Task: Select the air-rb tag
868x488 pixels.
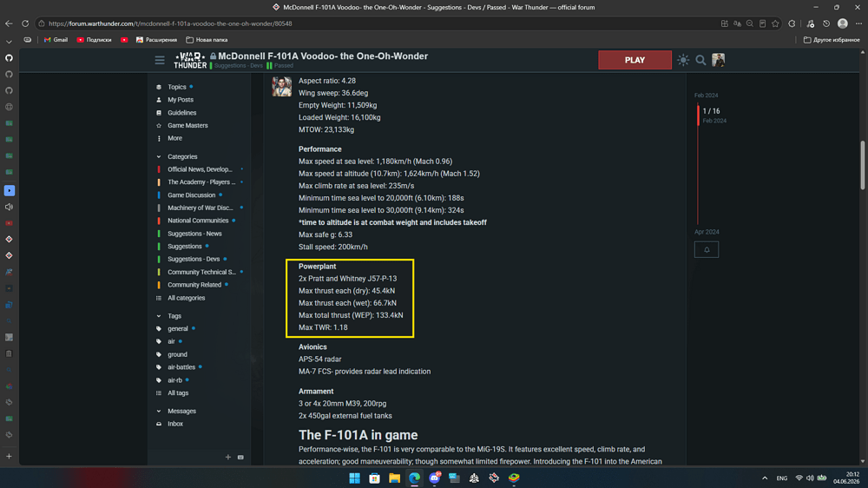Action: pyautogui.click(x=174, y=380)
